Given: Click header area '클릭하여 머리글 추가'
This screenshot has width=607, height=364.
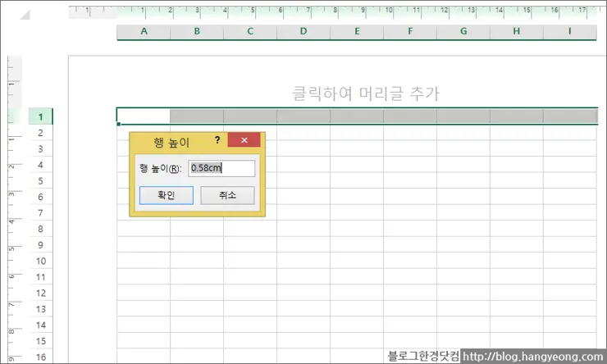Looking at the screenshot, I should click(x=366, y=93).
